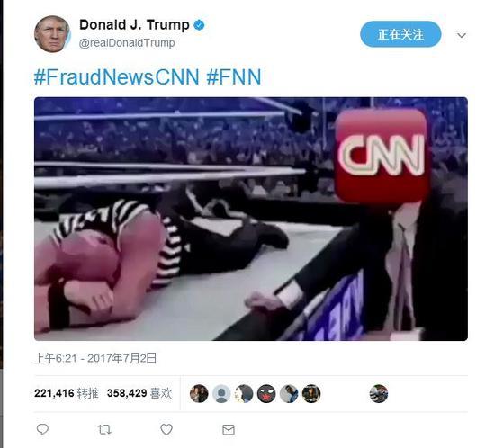
Task: Like the tweet with heart icon
Action: tap(166, 429)
